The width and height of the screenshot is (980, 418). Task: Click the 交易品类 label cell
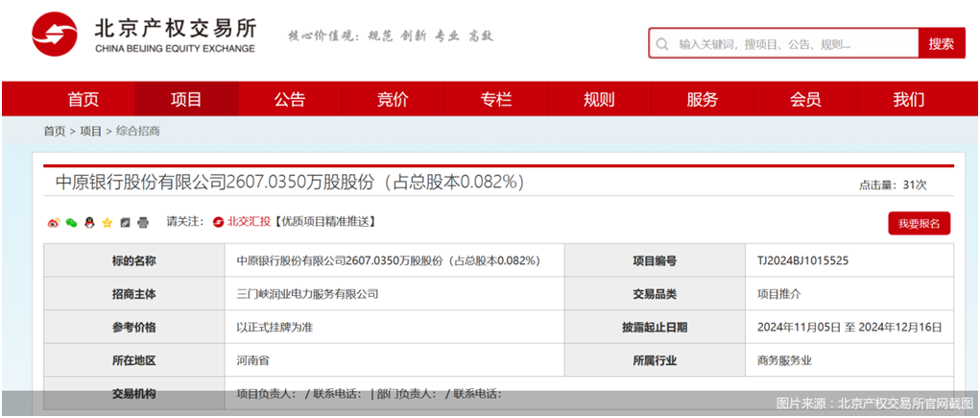click(655, 294)
